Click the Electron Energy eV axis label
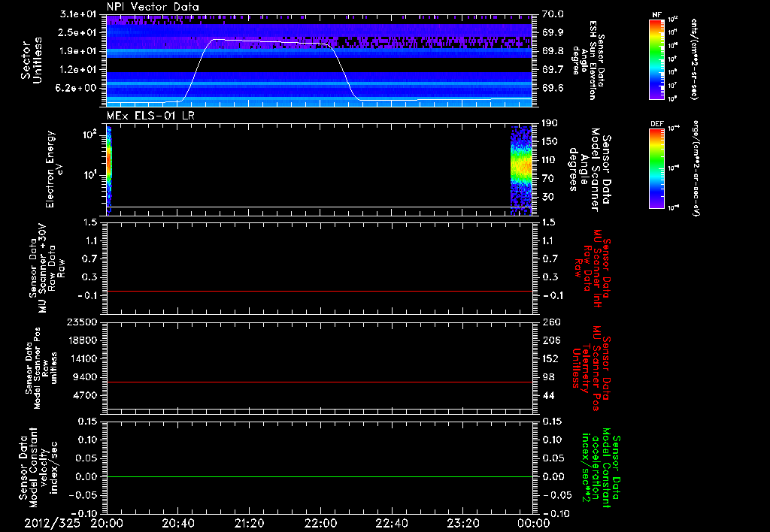Image resolution: width=770 pixels, height=532 pixels. coord(54,169)
